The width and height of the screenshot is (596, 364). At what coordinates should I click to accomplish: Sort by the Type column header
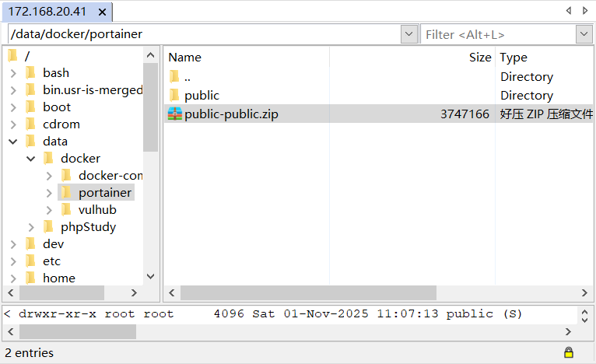click(545, 57)
